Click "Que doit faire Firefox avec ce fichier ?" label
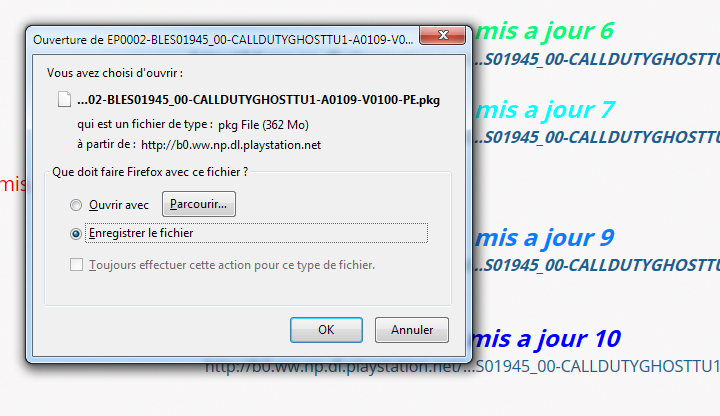720x416 pixels. coord(150,172)
